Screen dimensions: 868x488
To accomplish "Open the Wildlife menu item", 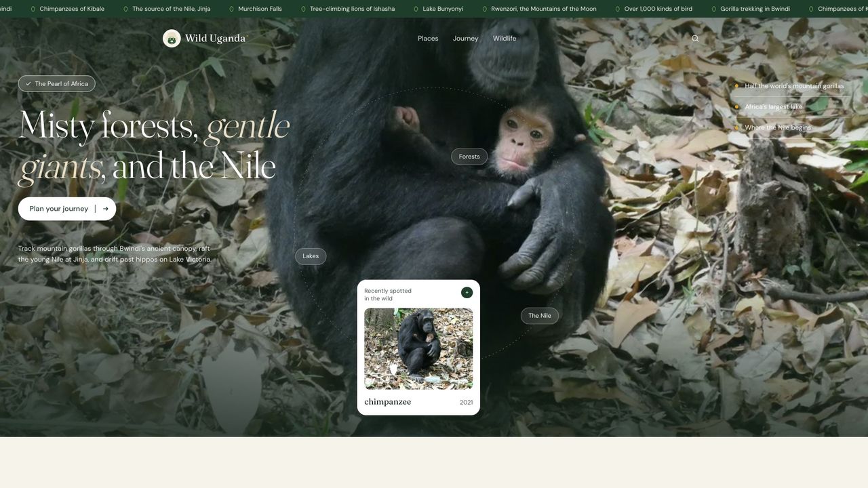I will click(x=505, y=39).
